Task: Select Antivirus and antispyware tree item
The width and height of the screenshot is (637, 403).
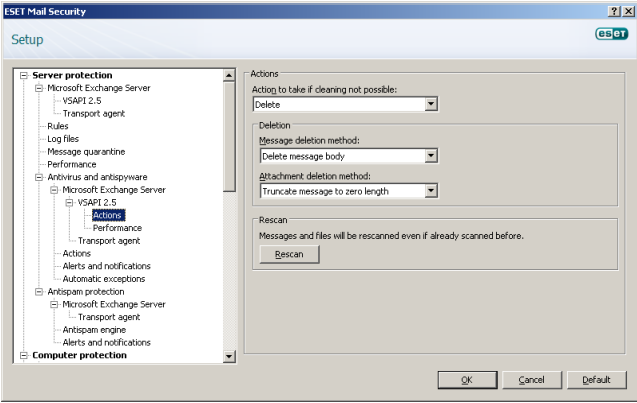Action: pos(97,177)
